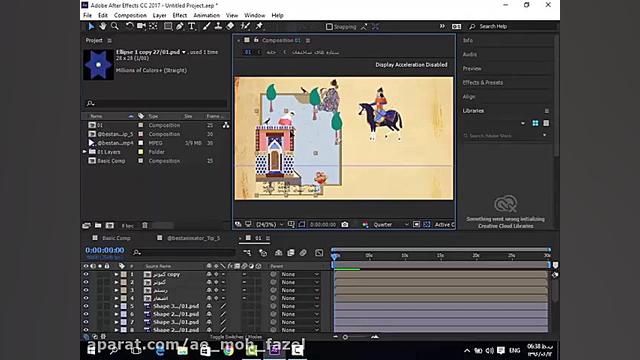
Task: Toggle frame blending icon in timeline
Action: 291,253
